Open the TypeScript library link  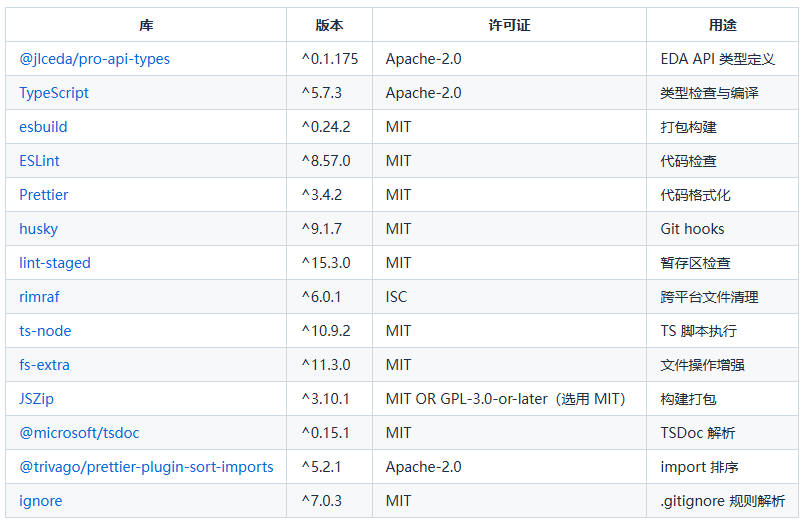pyautogui.click(x=54, y=93)
